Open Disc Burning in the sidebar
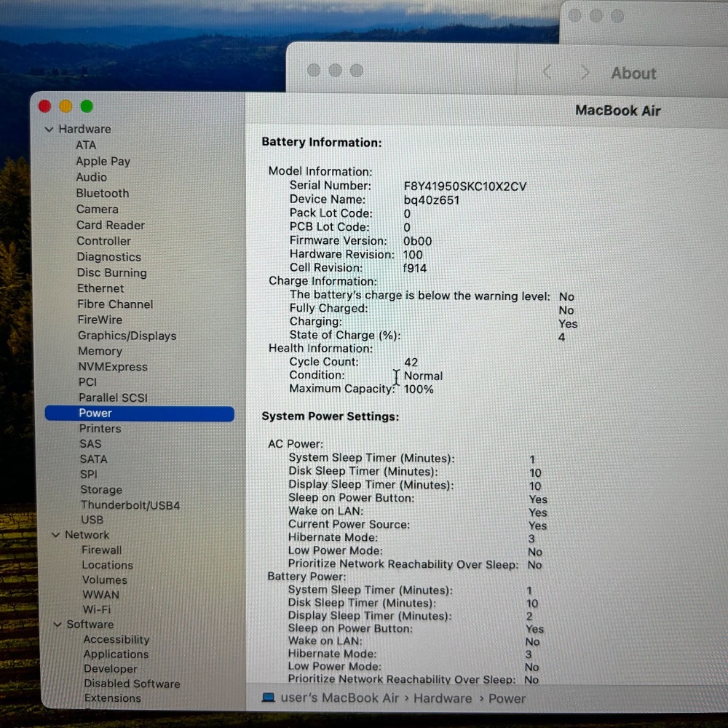This screenshot has height=728, width=728. click(112, 272)
